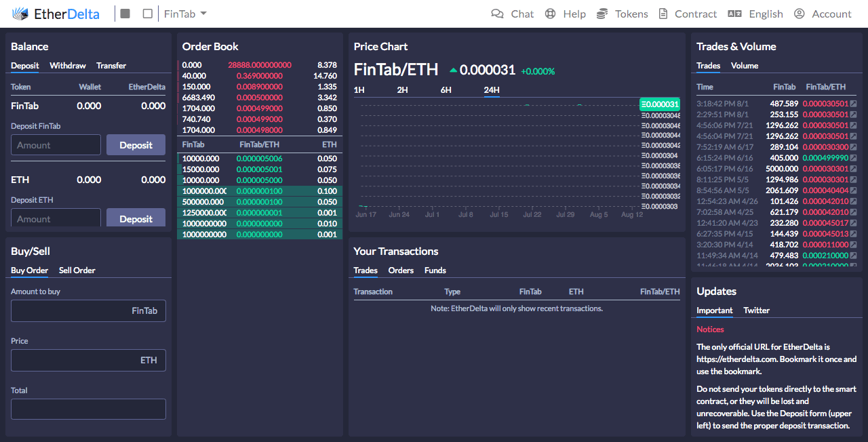The height and width of the screenshot is (442, 868).
Task: Open the Account dropdown
Action: point(823,14)
